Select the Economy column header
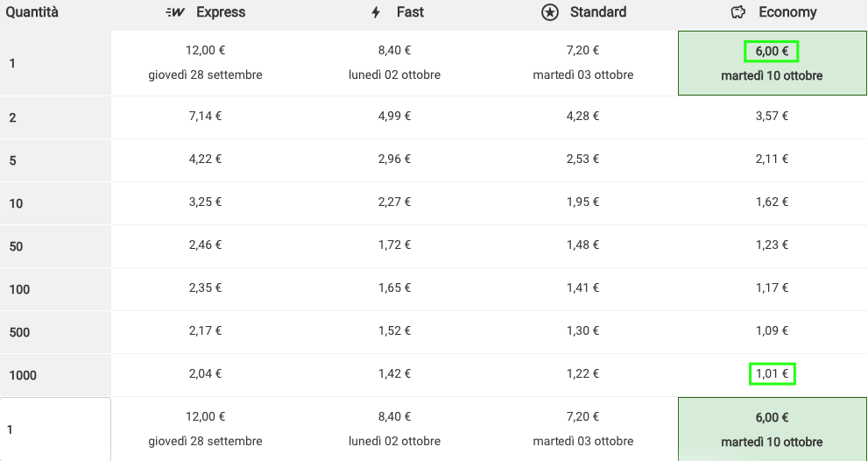Screen dimensions: 868x461 pyautogui.click(x=773, y=12)
